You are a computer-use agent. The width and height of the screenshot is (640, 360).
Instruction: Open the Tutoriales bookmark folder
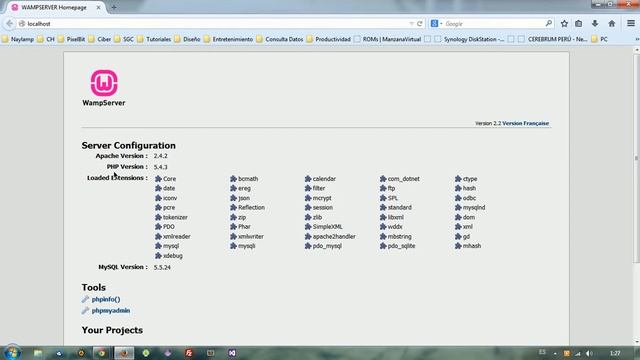pyautogui.click(x=154, y=39)
